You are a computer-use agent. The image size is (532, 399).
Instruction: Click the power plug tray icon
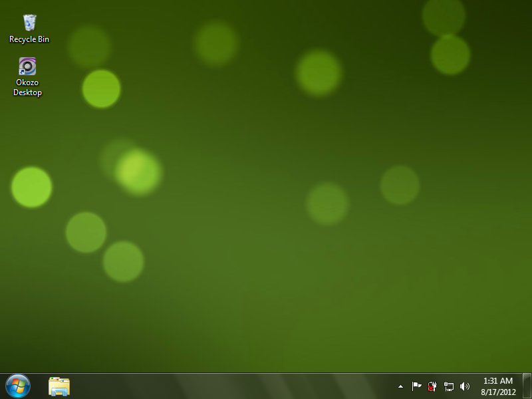click(x=432, y=386)
